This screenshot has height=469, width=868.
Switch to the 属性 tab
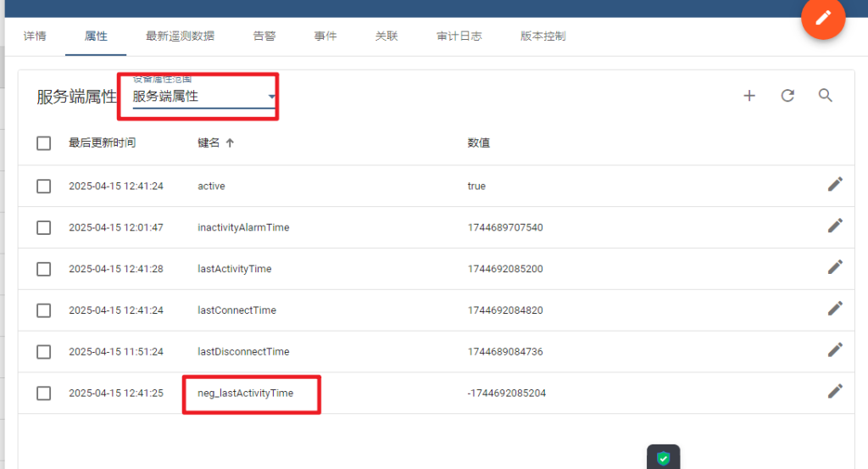[x=96, y=36]
